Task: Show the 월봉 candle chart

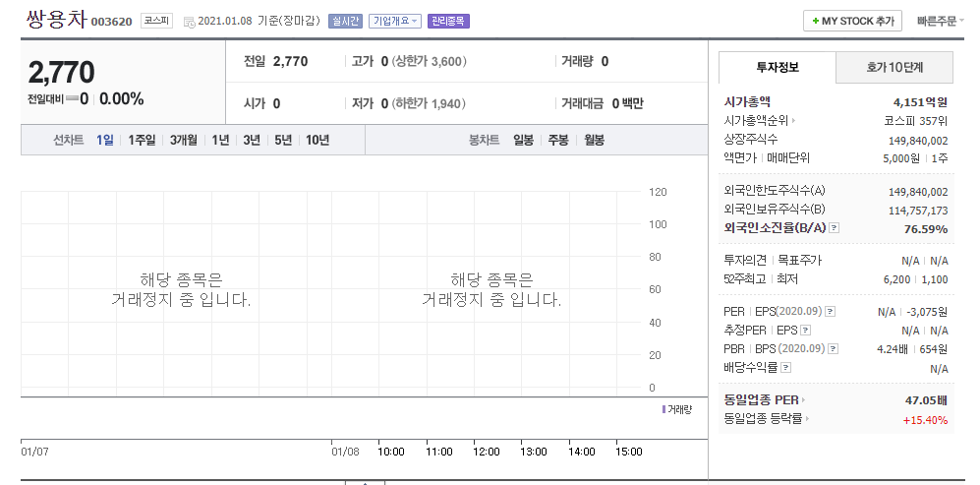Action: (x=595, y=140)
